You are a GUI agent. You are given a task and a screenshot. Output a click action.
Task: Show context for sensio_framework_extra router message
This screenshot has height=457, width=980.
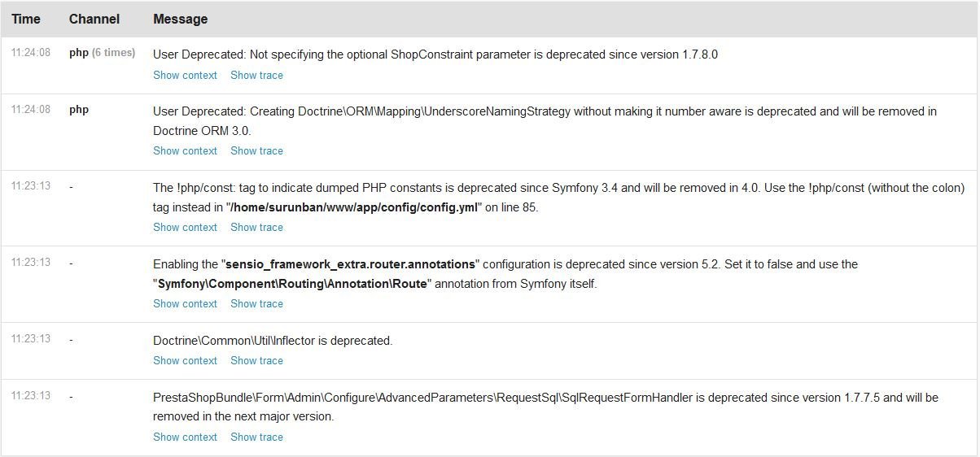(185, 303)
